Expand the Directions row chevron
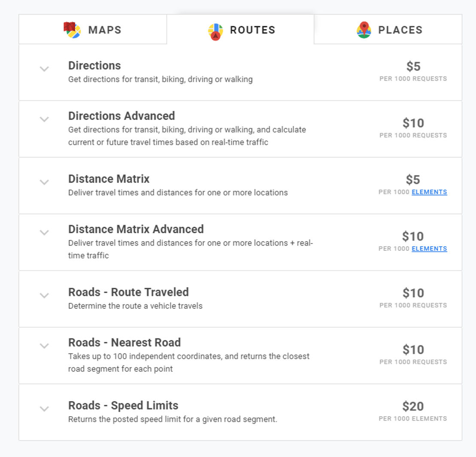The width and height of the screenshot is (476, 457). (x=44, y=69)
